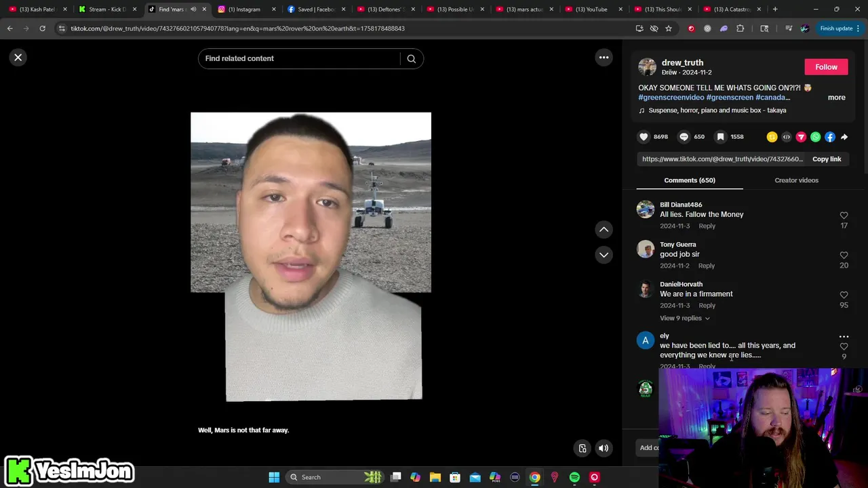Open Task View from the taskbar
This screenshot has height=488, width=868.
(396, 477)
